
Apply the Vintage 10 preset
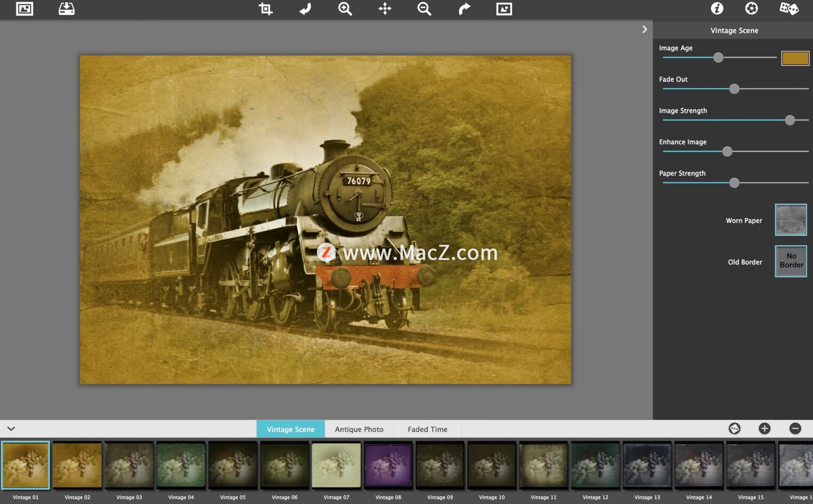[x=491, y=465]
